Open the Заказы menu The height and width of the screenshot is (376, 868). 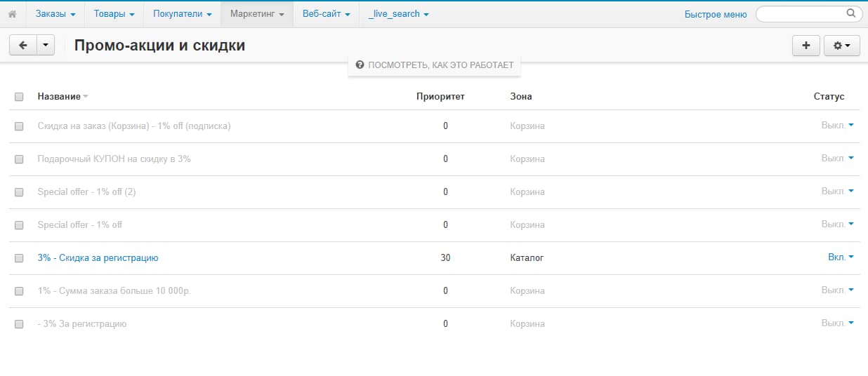55,14
